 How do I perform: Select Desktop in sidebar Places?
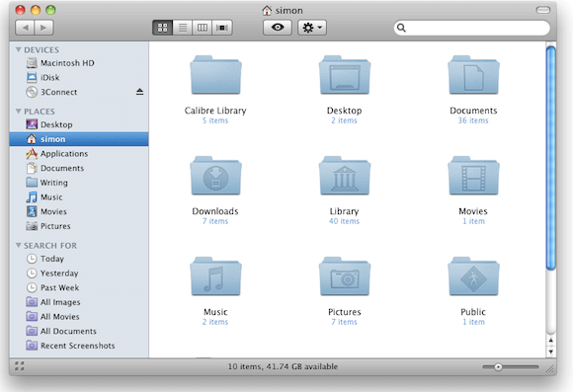79,124
